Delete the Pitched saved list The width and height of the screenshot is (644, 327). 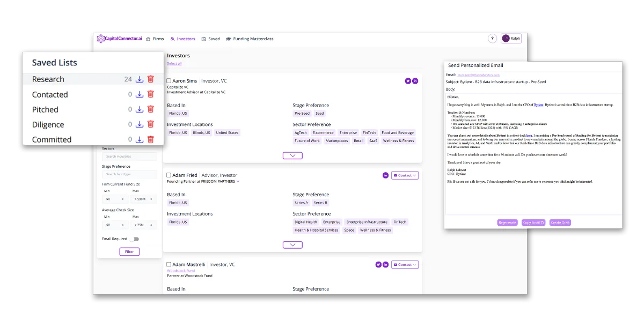click(x=151, y=109)
